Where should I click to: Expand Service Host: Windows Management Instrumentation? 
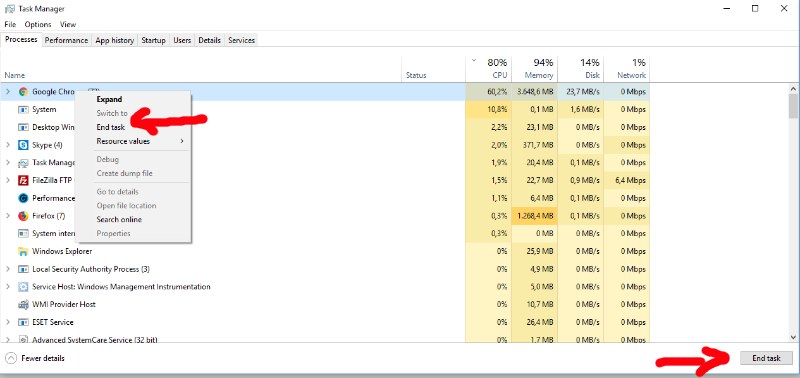(8, 287)
